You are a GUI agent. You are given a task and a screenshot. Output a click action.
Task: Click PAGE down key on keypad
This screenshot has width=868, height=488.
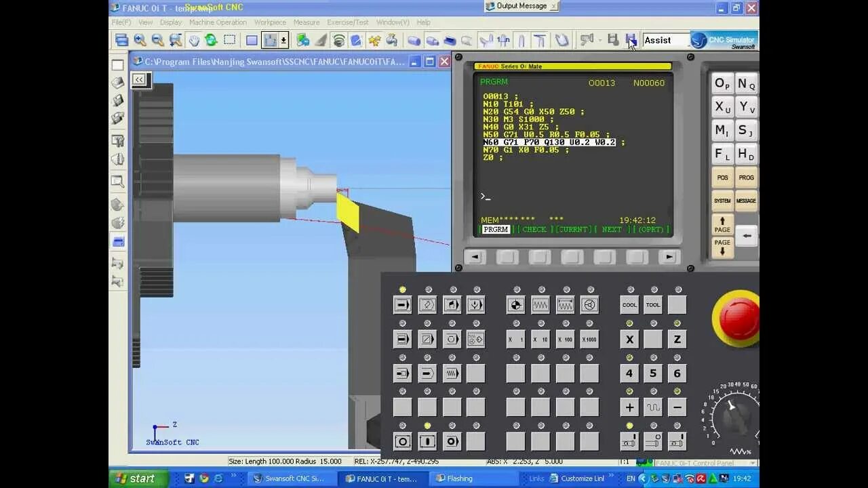click(x=722, y=247)
